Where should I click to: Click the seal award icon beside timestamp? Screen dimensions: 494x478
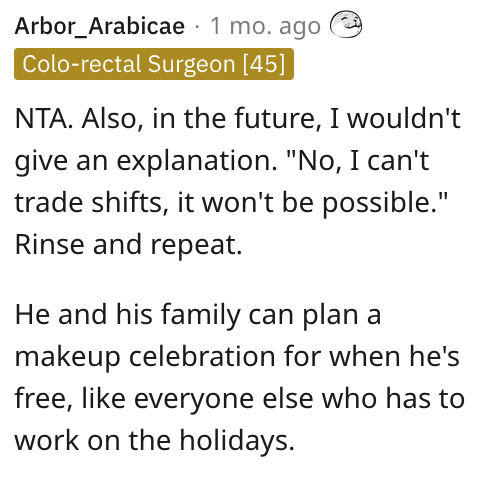[346, 24]
